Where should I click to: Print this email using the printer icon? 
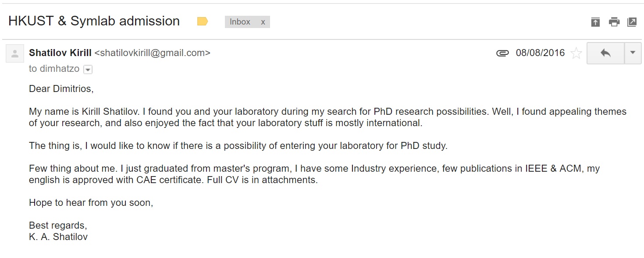point(614,22)
